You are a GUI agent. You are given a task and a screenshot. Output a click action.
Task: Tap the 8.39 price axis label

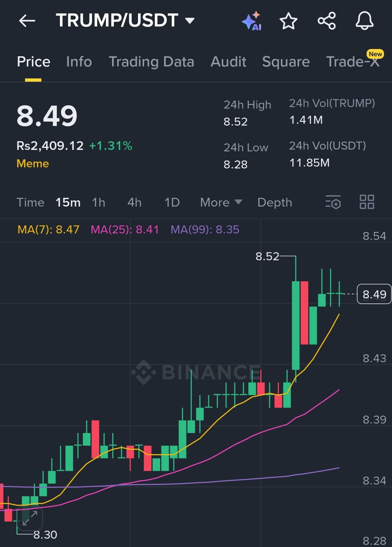coord(375,420)
